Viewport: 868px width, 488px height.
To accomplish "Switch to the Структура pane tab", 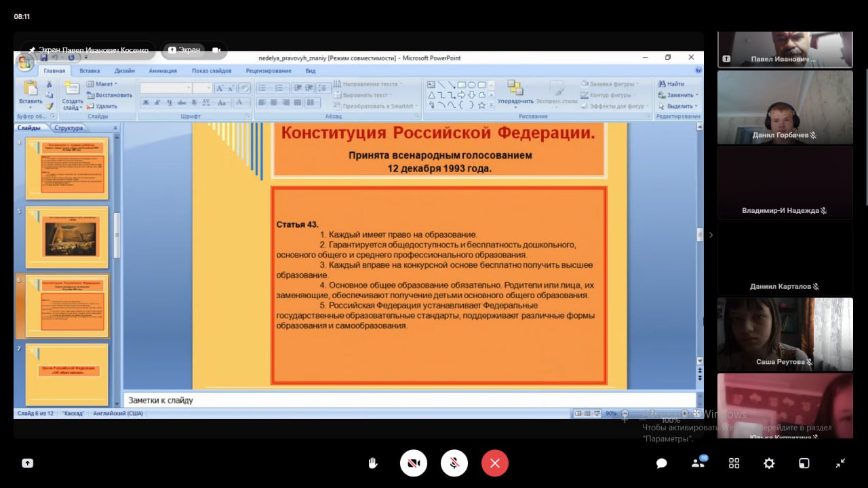I will tap(69, 127).
